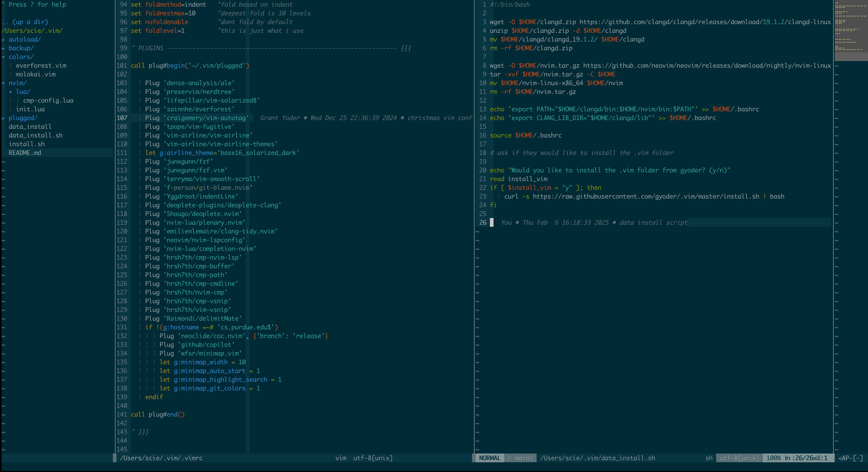Select README.md in the file tree

tap(25, 153)
